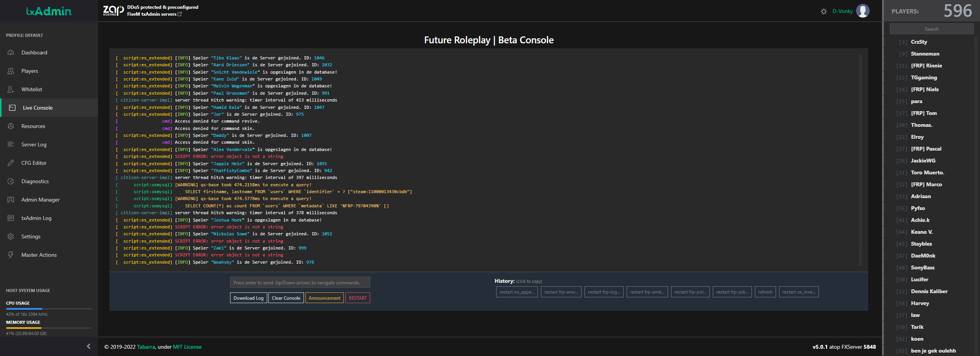This screenshot has width=980, height=356.
Task: Click the Whitelist icon in sidebar
Action: pyautogui.click(x=11, y=89)
